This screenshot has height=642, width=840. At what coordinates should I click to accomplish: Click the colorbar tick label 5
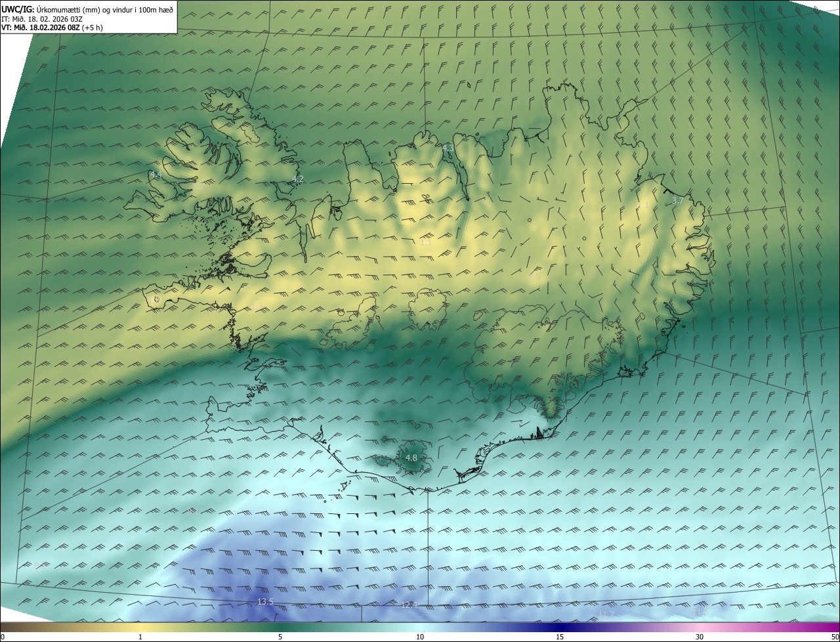point(280,637)
